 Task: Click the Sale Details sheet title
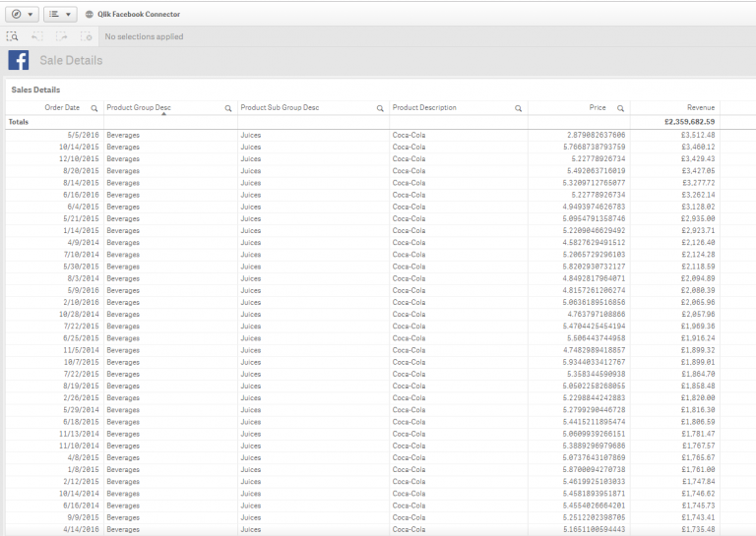click(x=71, y=60)
